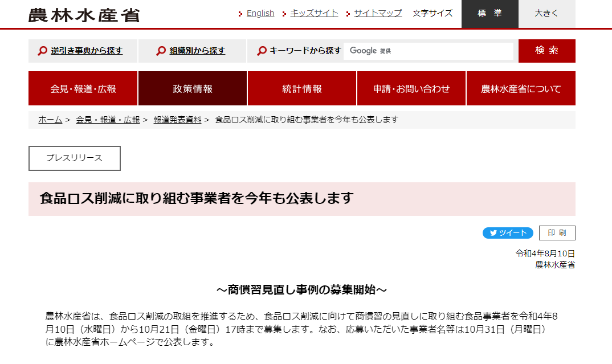
Task: Go to the サイトマップ page
Action: 378,13
